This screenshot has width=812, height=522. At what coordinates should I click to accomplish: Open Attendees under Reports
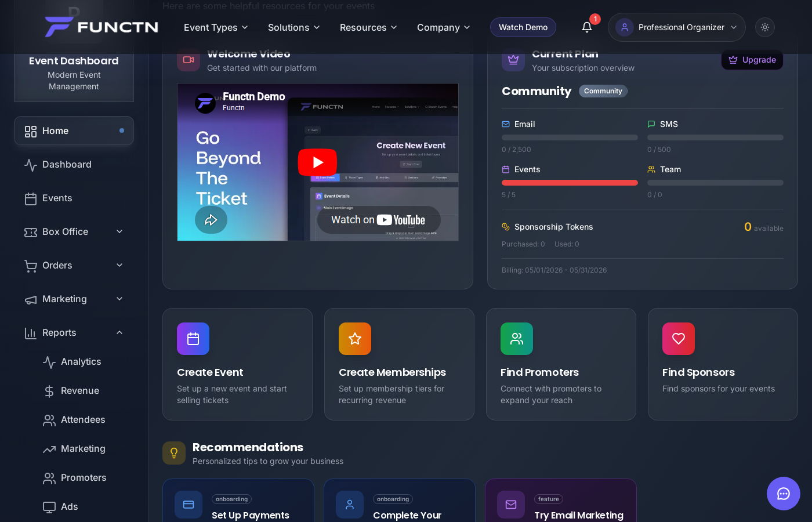(x=84, y=420)
